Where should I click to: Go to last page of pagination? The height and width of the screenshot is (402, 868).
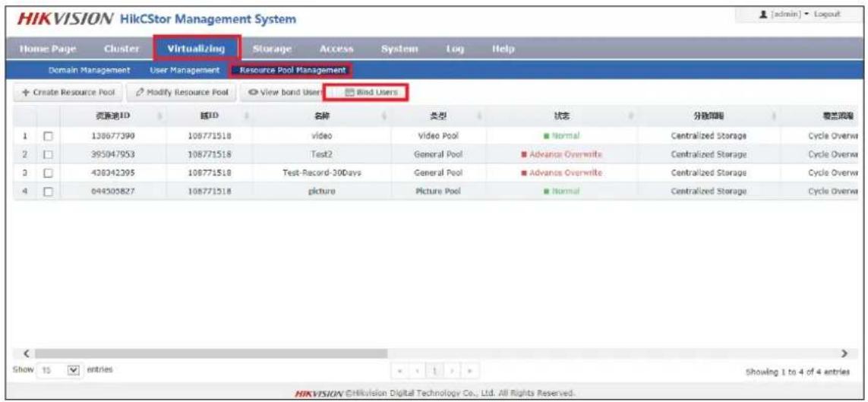[471, 369]
